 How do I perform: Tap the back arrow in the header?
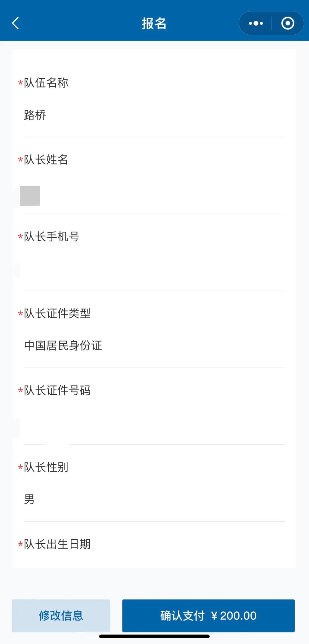tap(16, 23)
